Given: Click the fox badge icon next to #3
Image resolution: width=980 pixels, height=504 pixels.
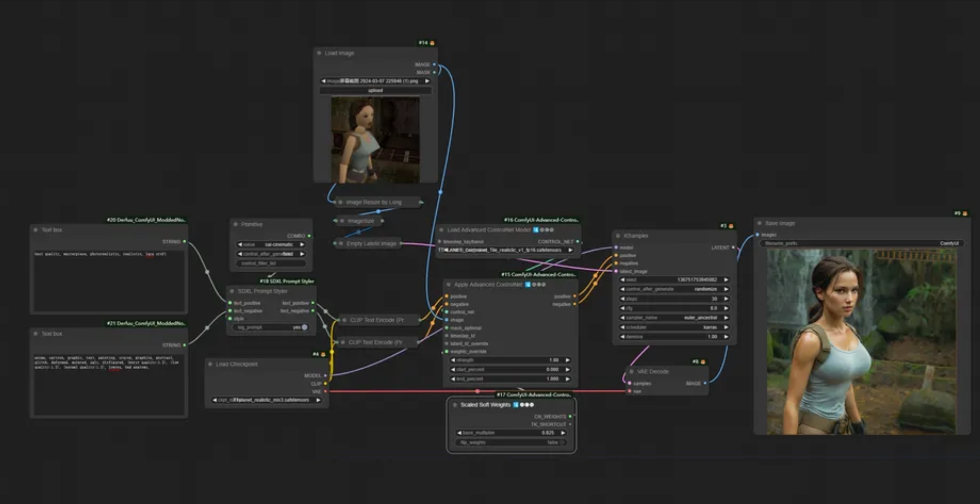Looking at the screenshot, I should click(x=730, y=226).
